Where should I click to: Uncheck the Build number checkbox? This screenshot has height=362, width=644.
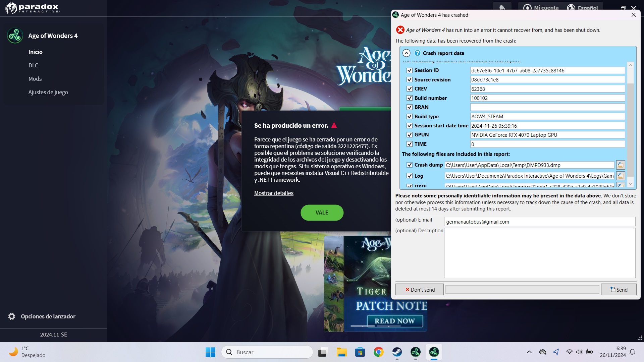(410, 98)
